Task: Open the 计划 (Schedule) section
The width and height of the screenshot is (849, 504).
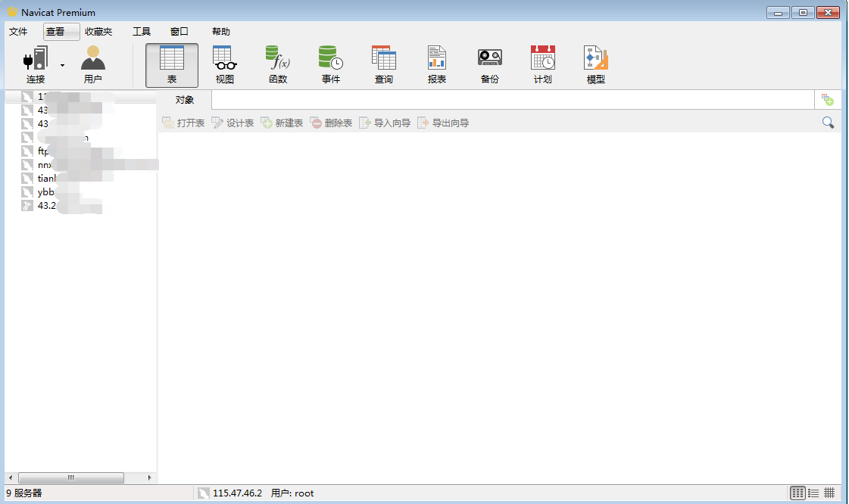Action: point(543,65)
